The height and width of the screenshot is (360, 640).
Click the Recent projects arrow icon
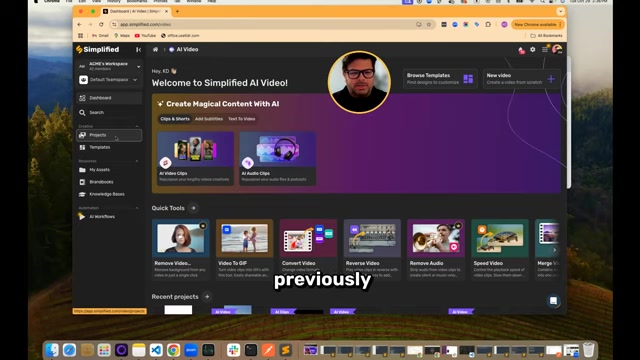[x=207, y=297]
